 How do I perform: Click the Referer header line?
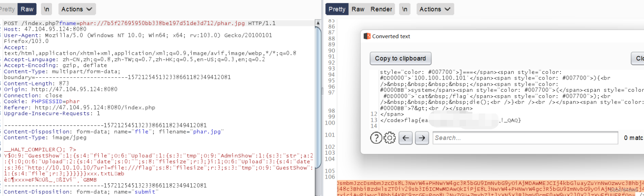point(79,107)
